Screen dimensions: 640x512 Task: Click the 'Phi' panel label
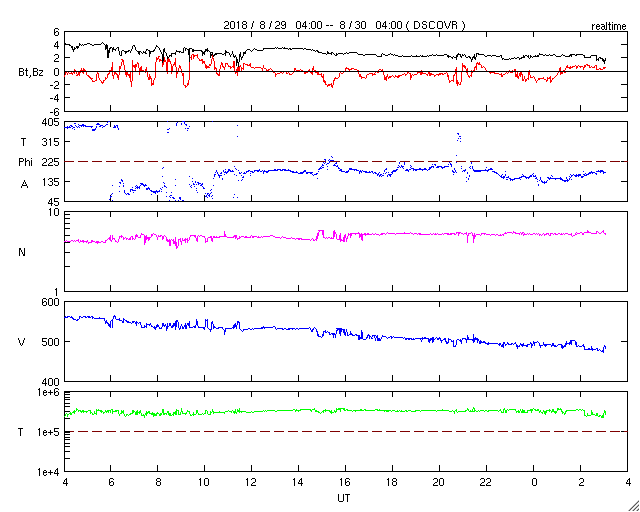(x=24, y=162)
